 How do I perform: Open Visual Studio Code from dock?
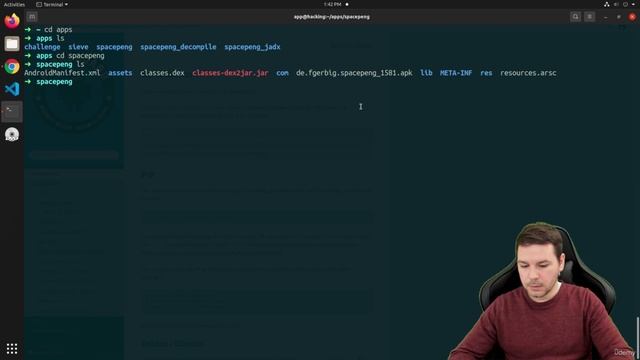[x=12, y=89]
